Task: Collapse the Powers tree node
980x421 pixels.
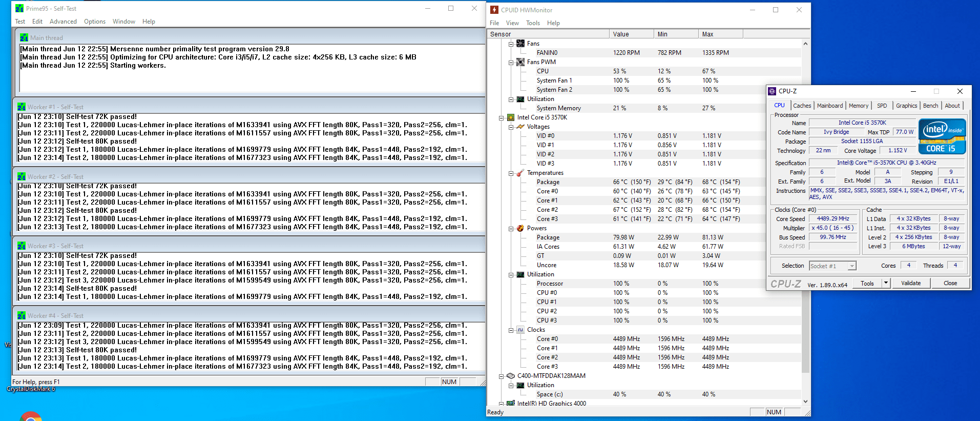Action: pyautogui.click(x=511, y=228)
